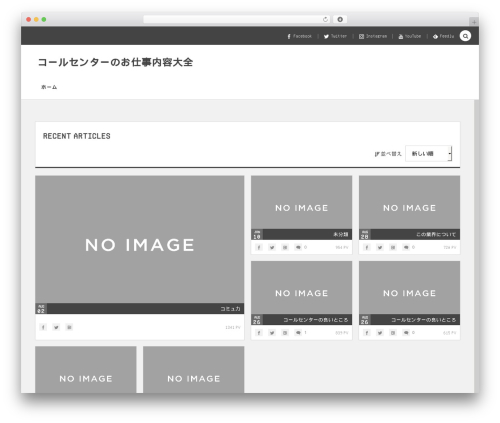Comment bubble on コールセンターの良いところ card showing 1

(298, 333)
